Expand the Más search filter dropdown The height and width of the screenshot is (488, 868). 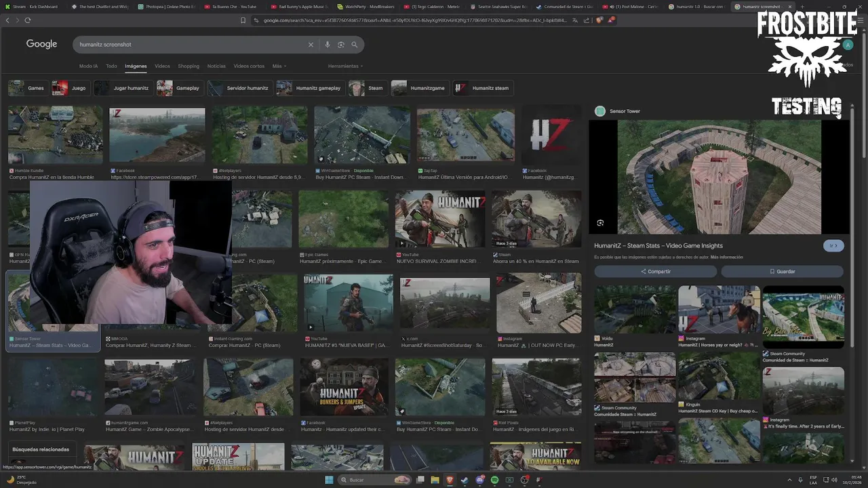point(279,66)
